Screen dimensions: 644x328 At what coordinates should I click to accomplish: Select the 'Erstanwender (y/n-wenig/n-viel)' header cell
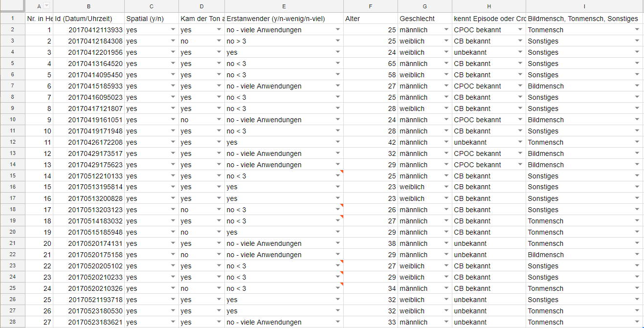284,19
